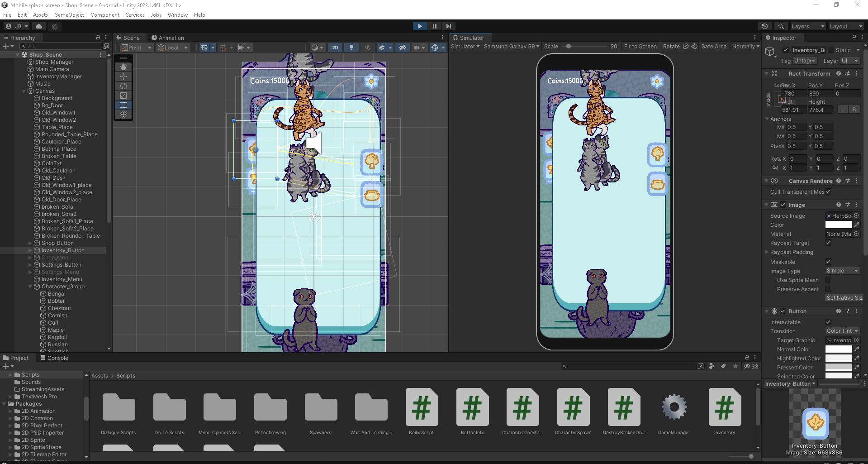Viewport: 868px width, 464px height.
Task: Collapse Canvas in Hierarchy
Action: pyautogui.click(x=24, y=91)
